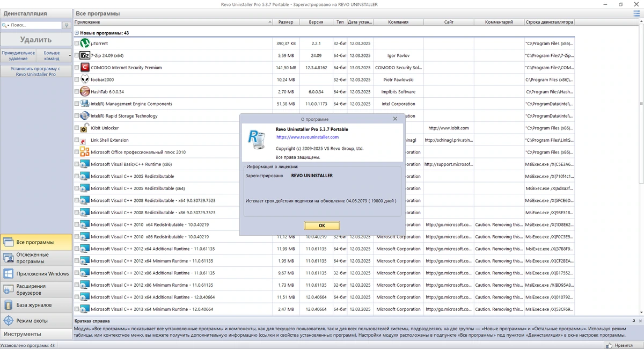Click Visual C++ 2005 Redistributable (x64) icon

pos(85,188)
